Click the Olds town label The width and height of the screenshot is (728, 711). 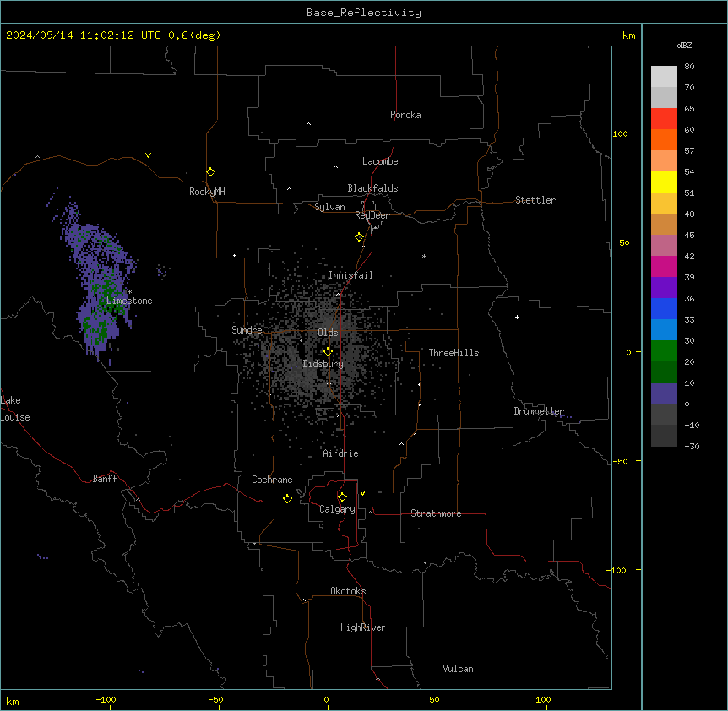pos(328,333)
